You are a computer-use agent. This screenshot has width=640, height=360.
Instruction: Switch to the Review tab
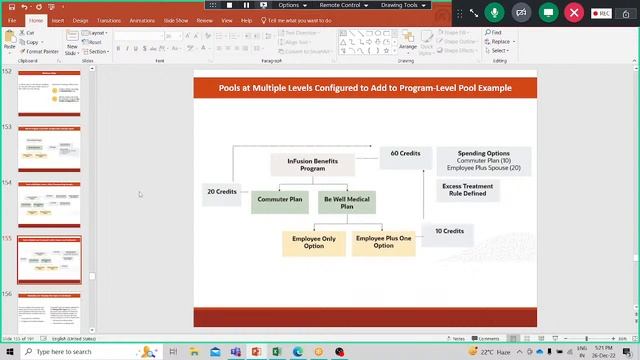pos(204,20)
